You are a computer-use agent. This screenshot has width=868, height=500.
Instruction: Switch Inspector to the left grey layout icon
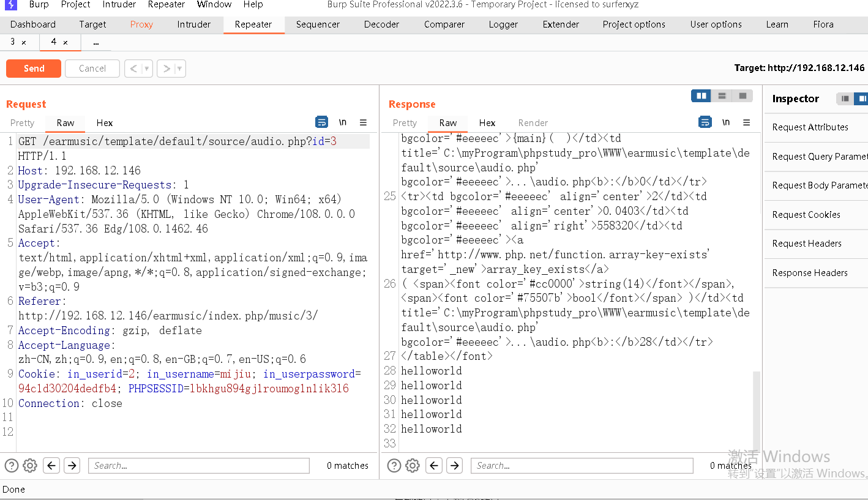click(x=845, y=99)
